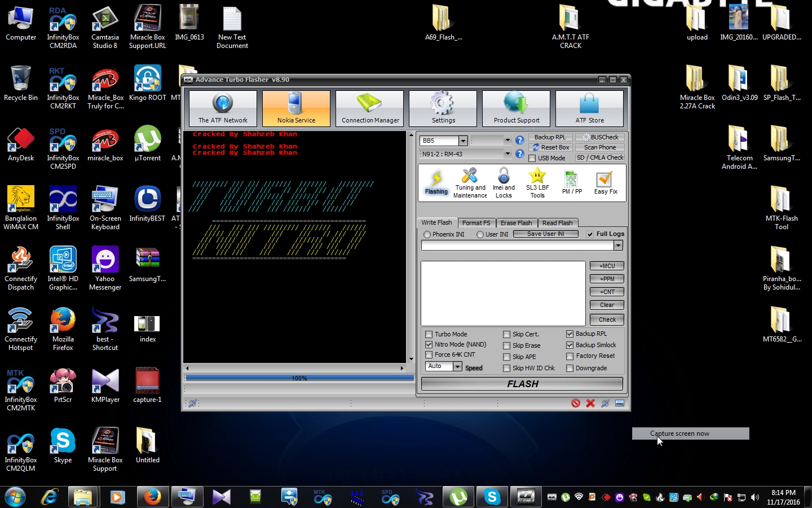Open the AnyDesk desktop shortcut
This screenshot has height=508, width=812.
coord(21,143)
